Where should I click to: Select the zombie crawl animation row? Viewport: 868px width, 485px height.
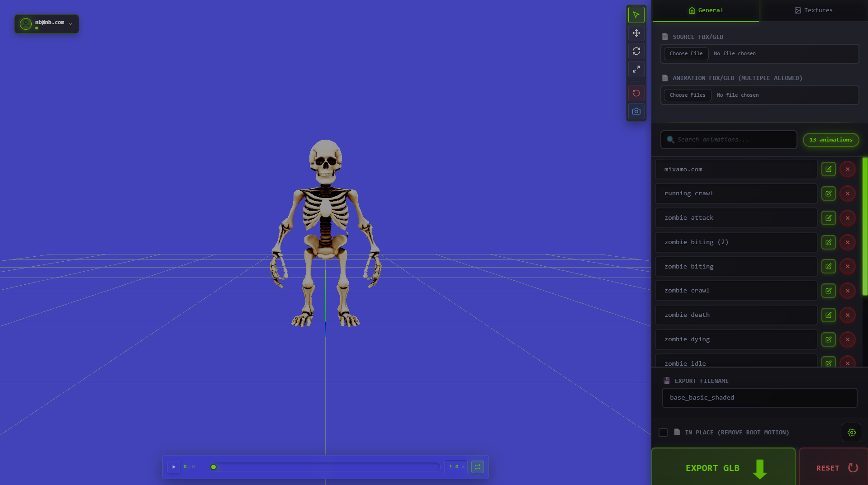pyautogui.click(x=736, y=291)
